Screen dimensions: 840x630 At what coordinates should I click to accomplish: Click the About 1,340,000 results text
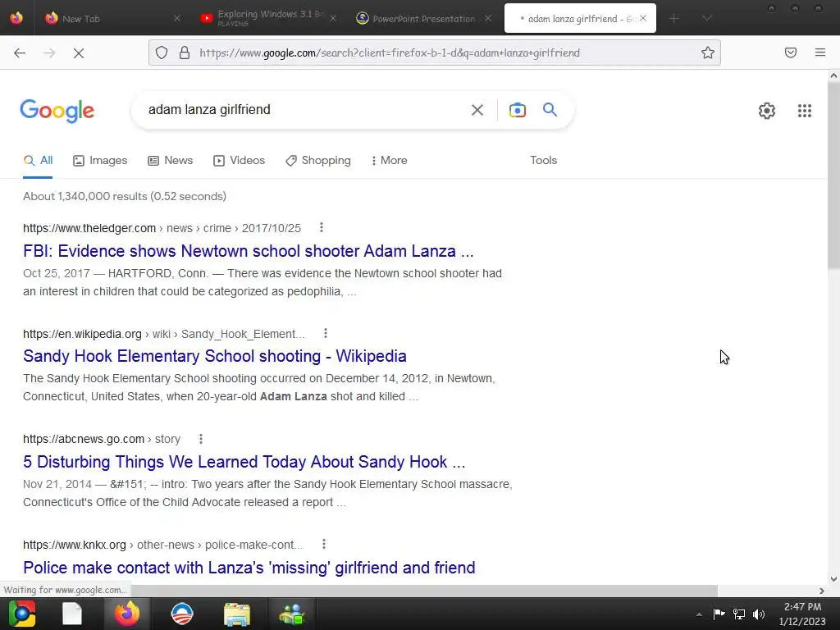click(125, 196)
